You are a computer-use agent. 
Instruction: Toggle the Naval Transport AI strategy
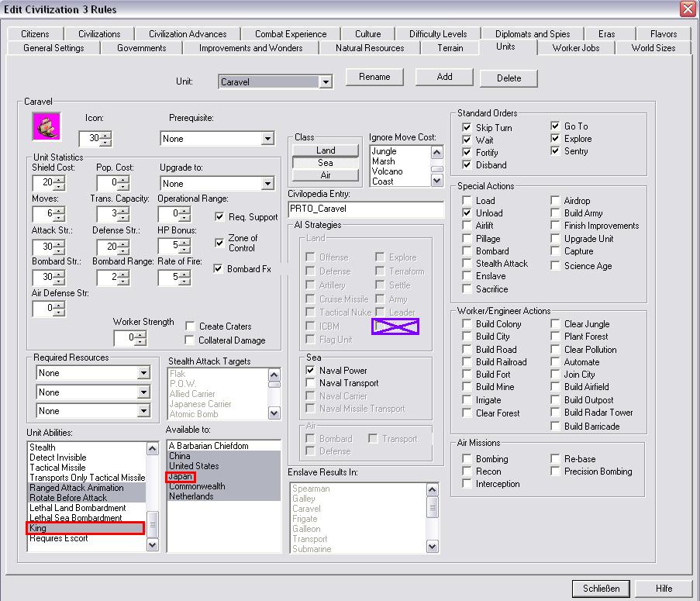[311, 383]
